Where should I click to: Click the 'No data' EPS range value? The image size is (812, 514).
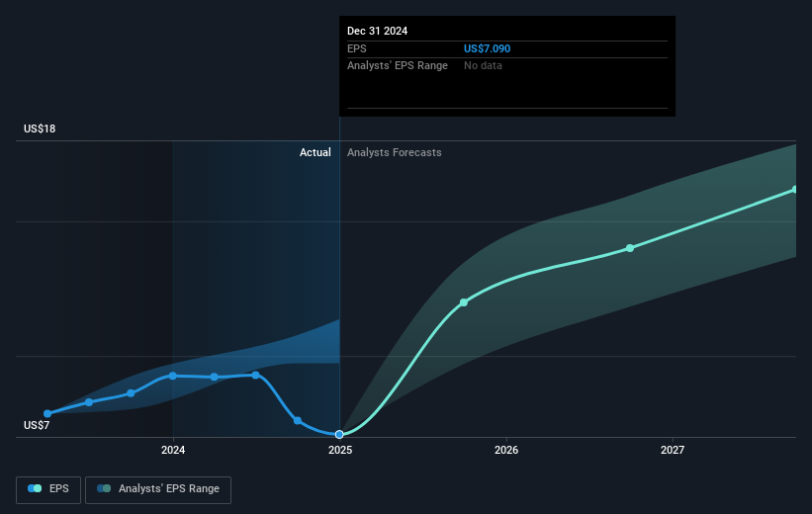pyautogui.click(x=483, y=66)
